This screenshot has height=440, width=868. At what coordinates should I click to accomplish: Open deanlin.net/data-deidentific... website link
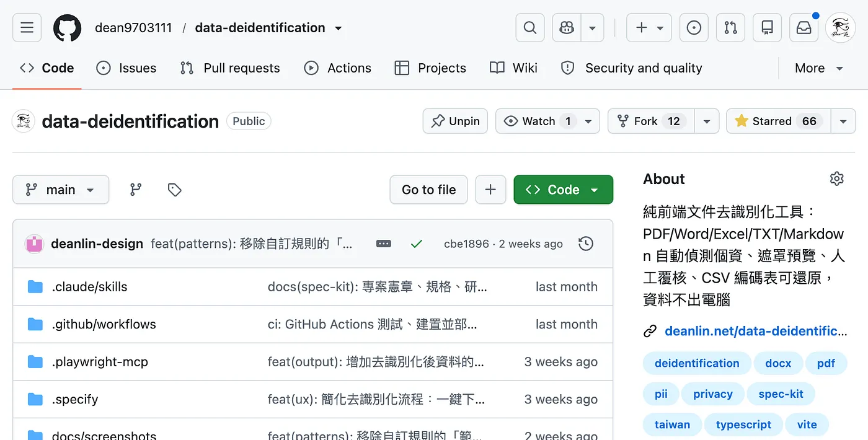(756, 331)
